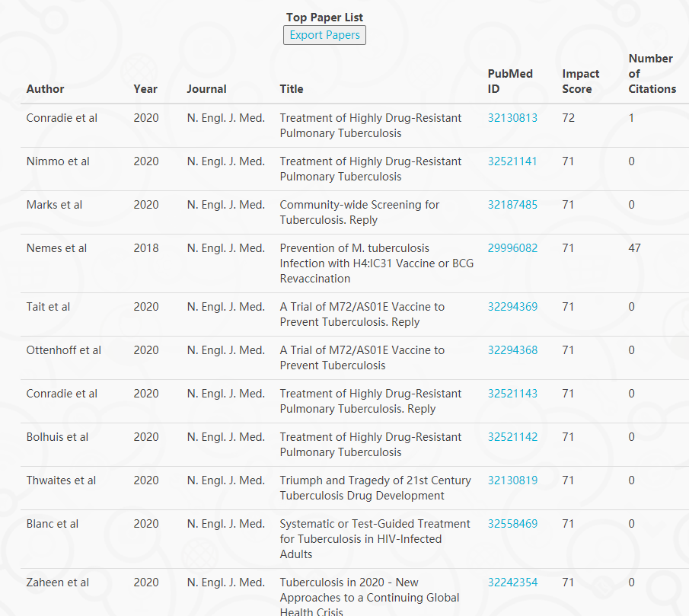This screenshot has height=616, width=689.
Task: Open PubMed record 32521142
Action: [x=512, y=438]
